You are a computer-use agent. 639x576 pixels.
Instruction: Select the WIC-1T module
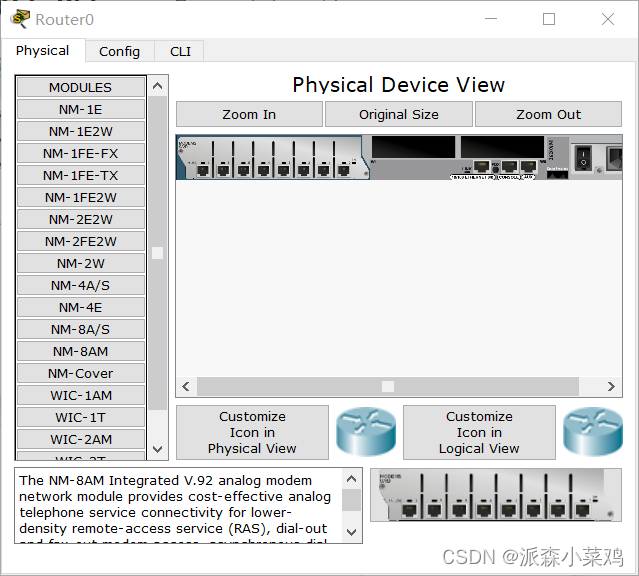click(81, 417)
